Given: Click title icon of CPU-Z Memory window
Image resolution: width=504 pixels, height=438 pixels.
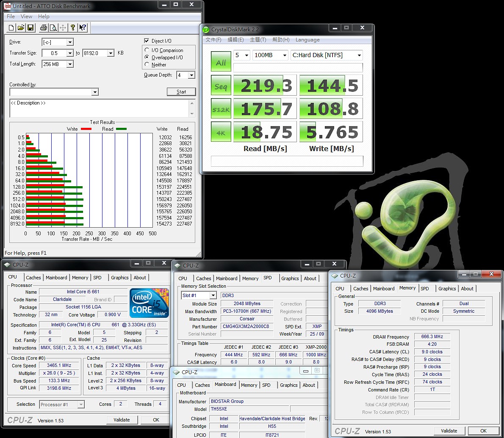Looking at the screenshot, I should [335, 275].
